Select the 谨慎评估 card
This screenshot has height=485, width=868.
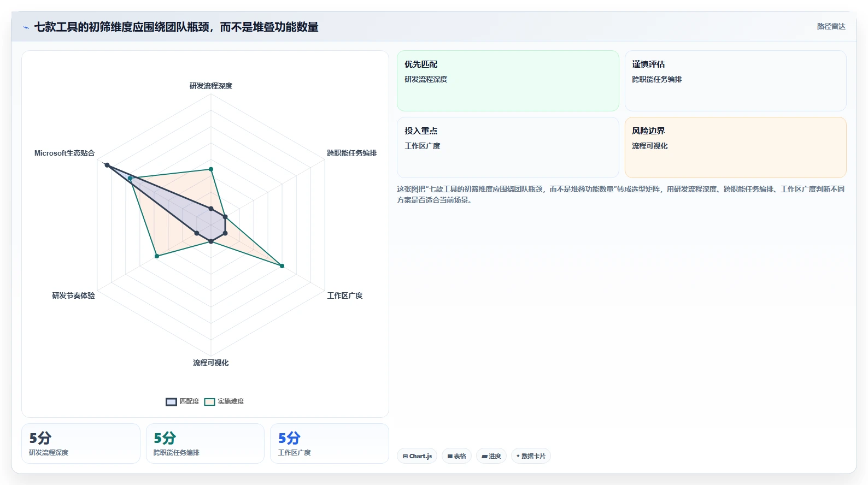coord(736,81)
